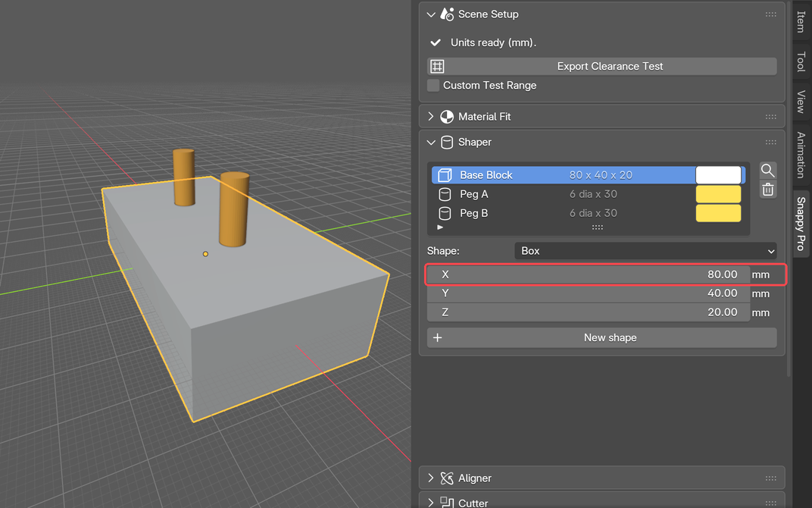Screen dimensions: 812x508
Task: Click the Z dimension field showing 20.00
Action: pos(589,312)
